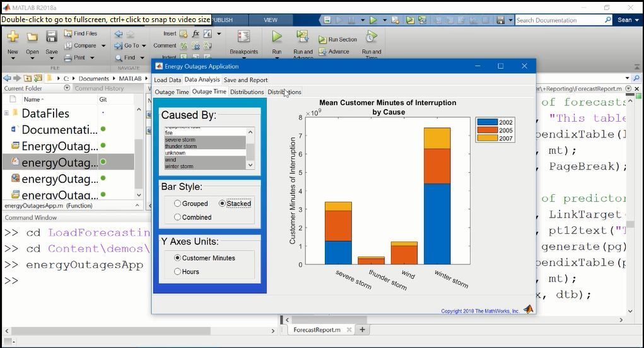Click the Breakpoints icon
This screenshot has height=348, width=644.
pyautogui.click(x=243, y=37)
